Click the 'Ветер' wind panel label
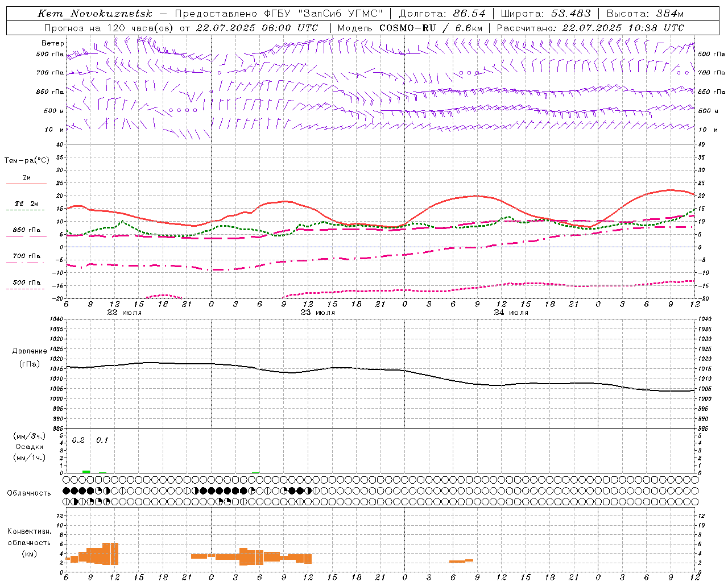 coord(53,43)
